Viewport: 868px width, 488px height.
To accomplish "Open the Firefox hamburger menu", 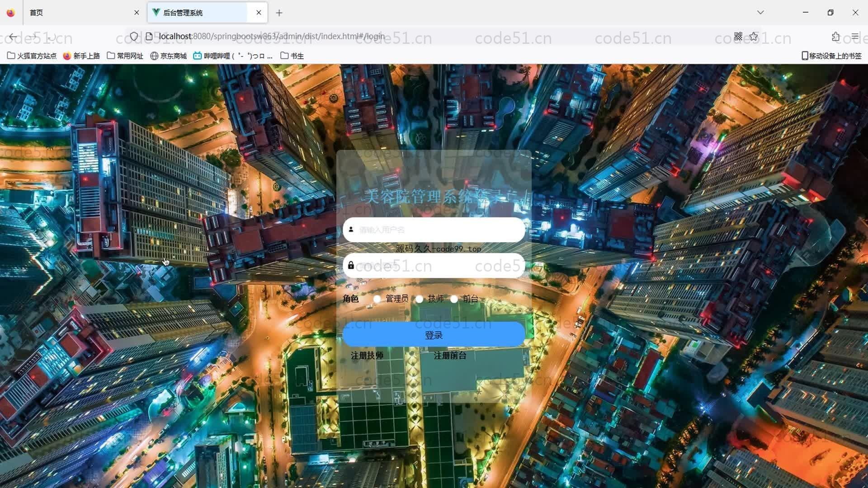I will click(x=855, y=36).
